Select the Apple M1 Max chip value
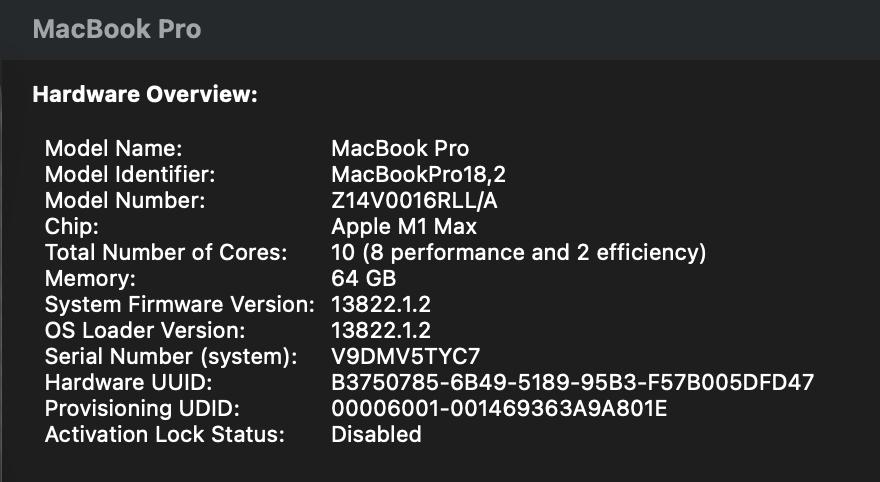This screenshot has width=880, height=482. pyautogui.click(x=404, y=226)
